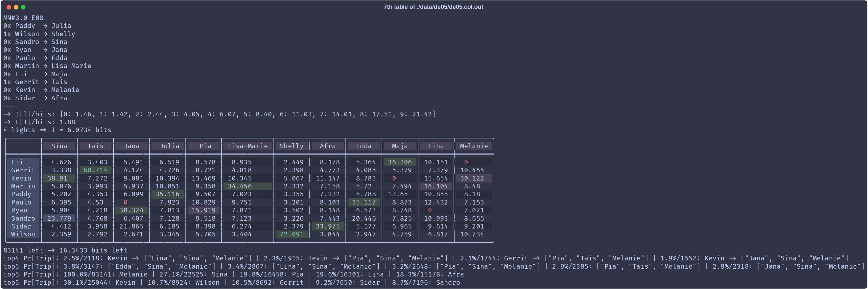Select the line '0x Sidar → Afra'
This screenshot has width=868, height=289.
35,98
